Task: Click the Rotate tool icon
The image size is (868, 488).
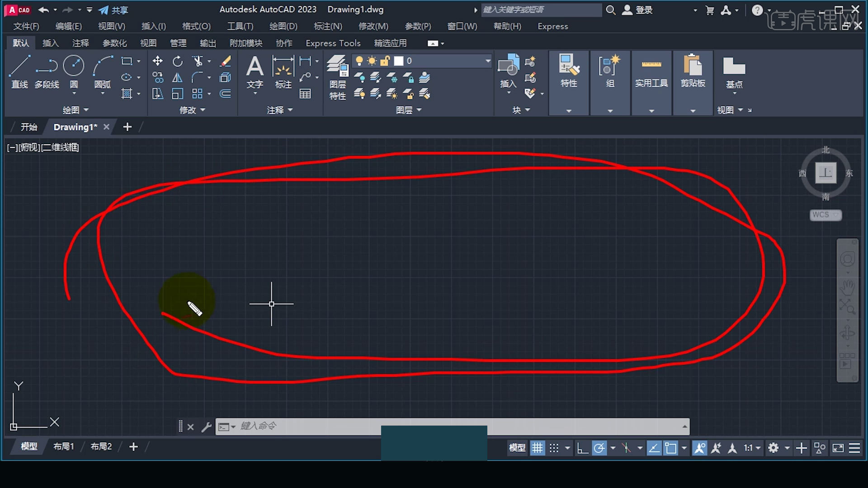Action: 178,61
